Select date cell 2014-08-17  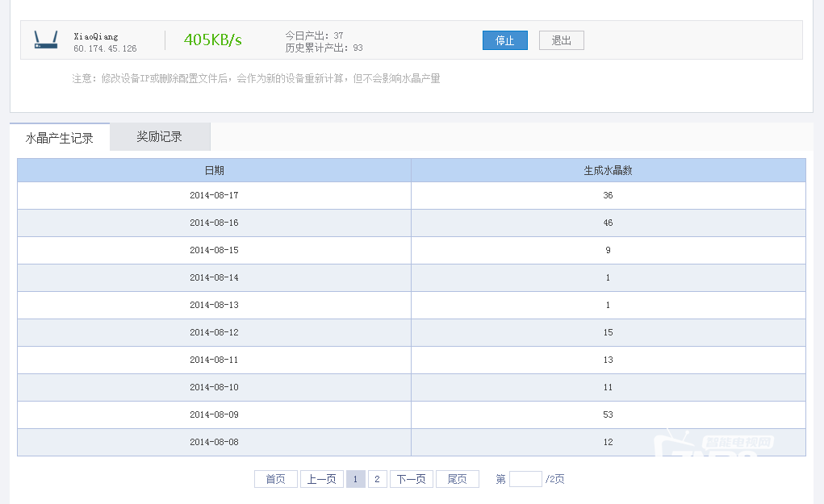[215, 195]
